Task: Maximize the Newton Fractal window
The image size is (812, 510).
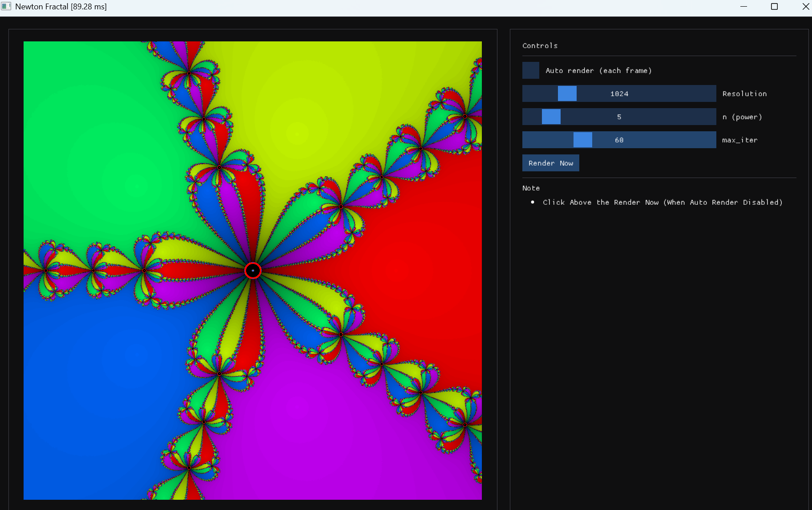Action: (774, 6)
